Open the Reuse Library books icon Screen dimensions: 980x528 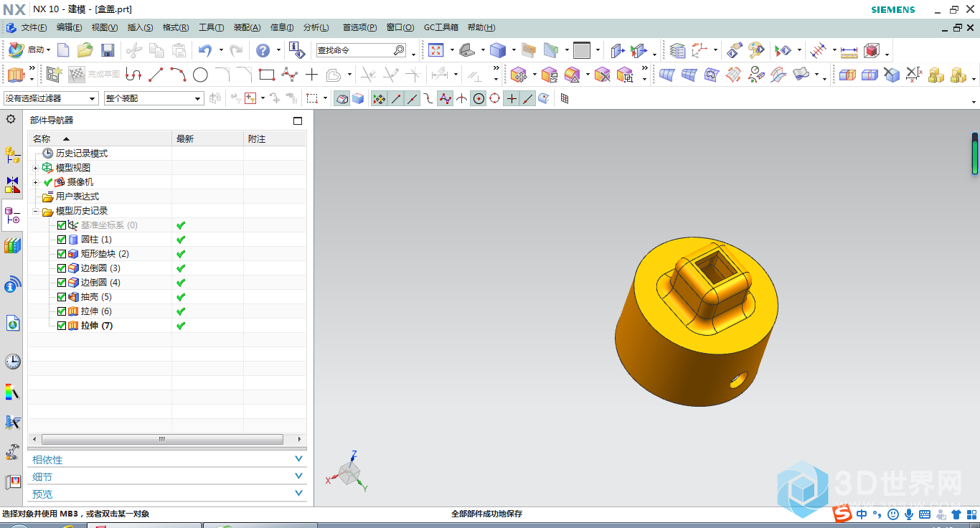click(12, 245)
